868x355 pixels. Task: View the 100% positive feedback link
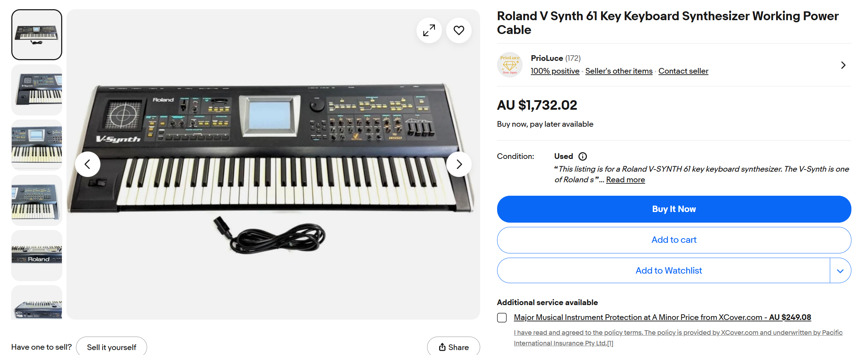555,71
